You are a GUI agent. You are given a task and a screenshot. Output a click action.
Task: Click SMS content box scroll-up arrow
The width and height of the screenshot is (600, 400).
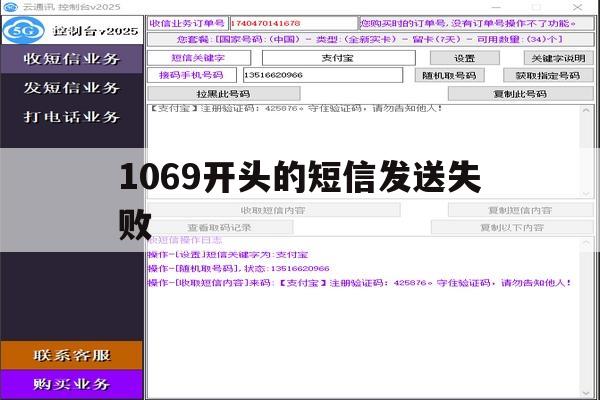(586, 110)
